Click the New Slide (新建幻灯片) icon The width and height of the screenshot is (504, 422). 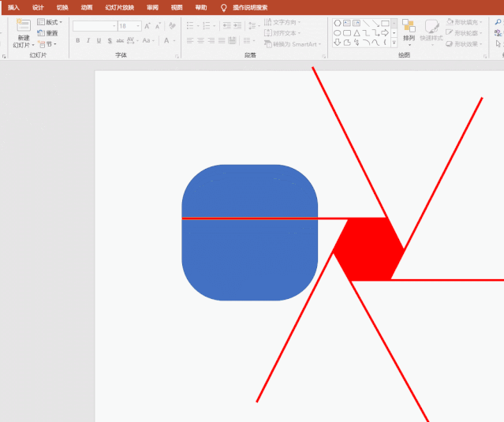pos(23,27)
